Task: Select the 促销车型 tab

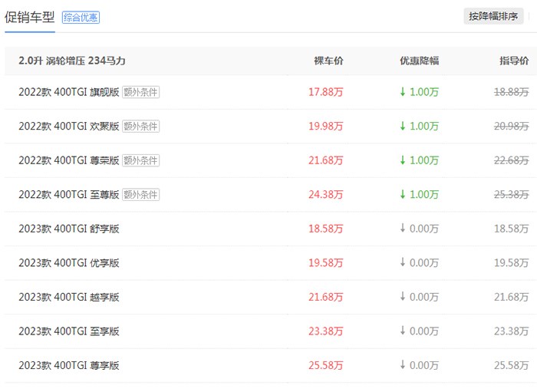Action: (30, 17)
